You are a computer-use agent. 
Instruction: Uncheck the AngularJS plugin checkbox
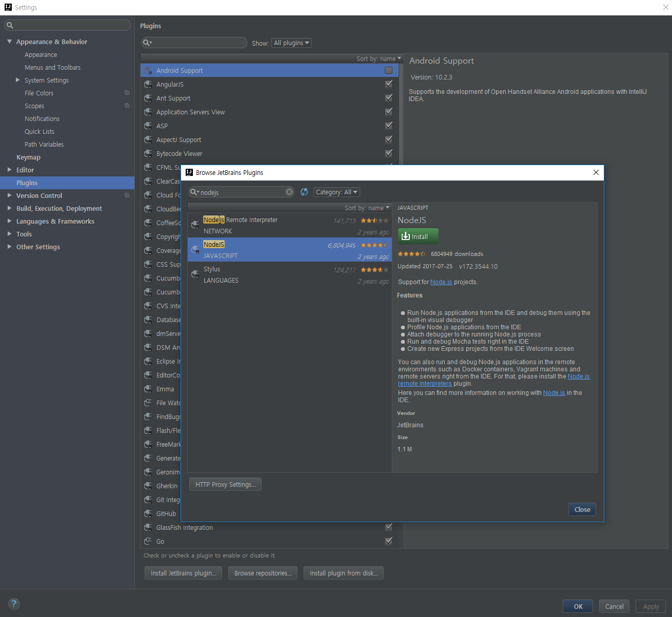(388, 84)
